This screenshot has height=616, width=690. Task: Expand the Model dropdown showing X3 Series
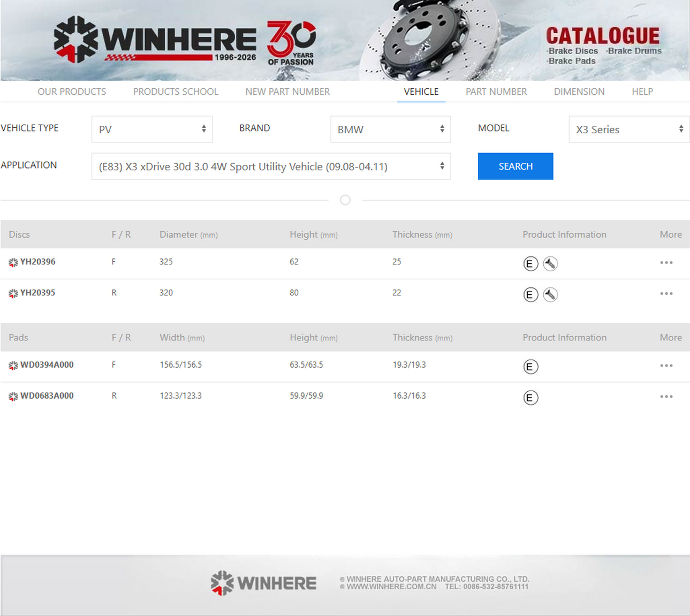tap(629, 129)
